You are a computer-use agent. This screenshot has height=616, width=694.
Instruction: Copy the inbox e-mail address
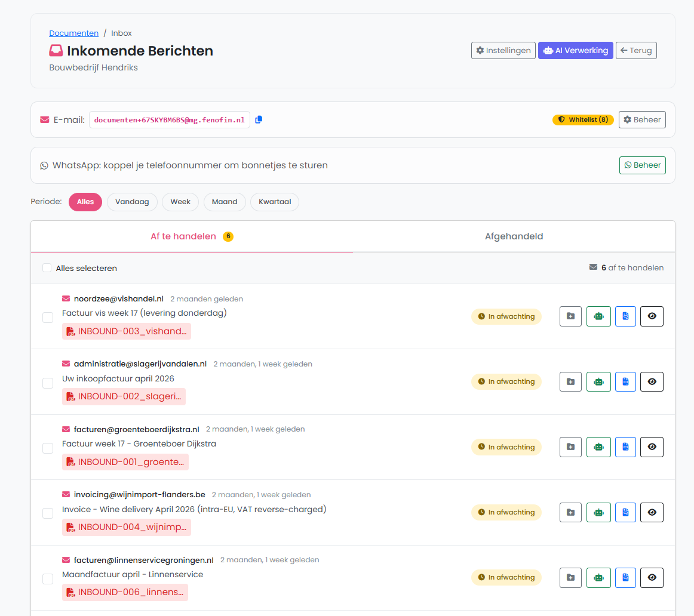tap(259, 119)
